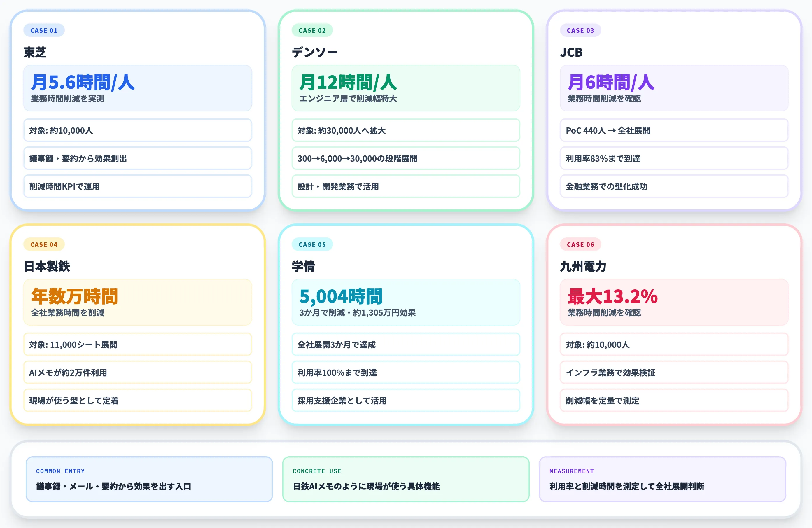Select the 九州電力 company heading

[583, 266]
